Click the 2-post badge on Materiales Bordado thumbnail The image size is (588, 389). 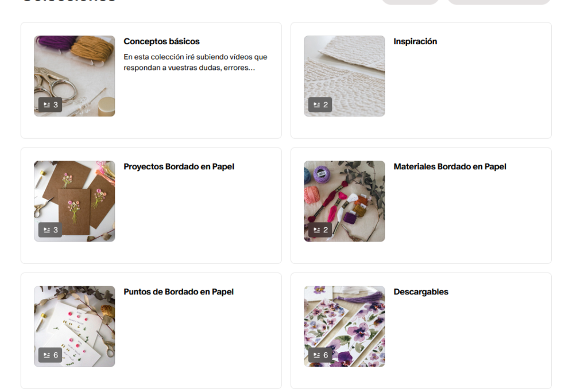coord(320,229)
